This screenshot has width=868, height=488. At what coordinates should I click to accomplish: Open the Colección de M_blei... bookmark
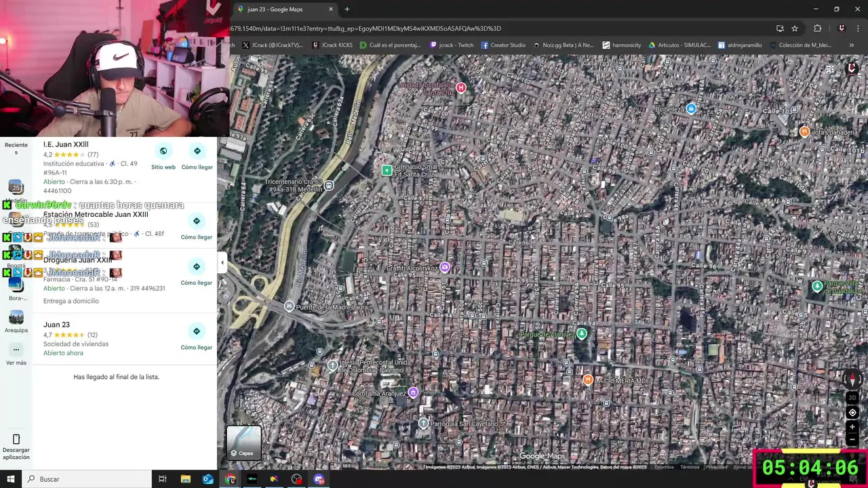click(x=800, y=45)
